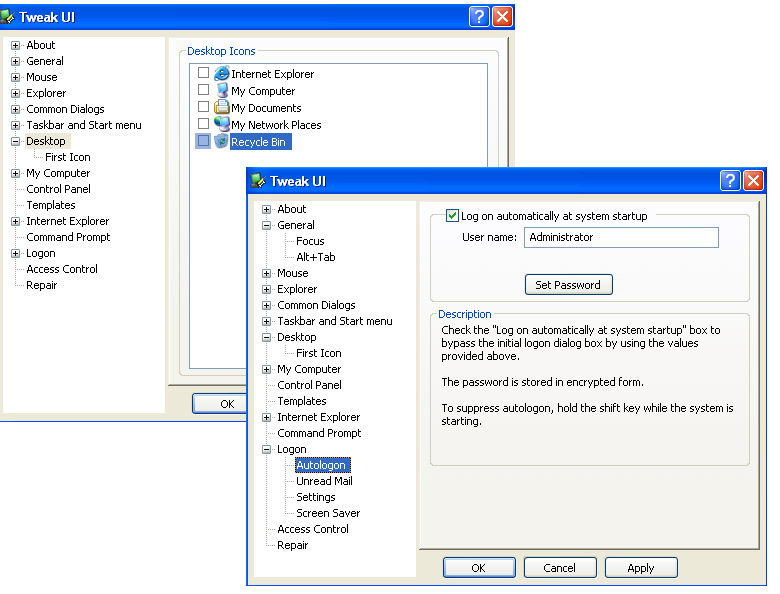780x594 pixels.
Task: Collapse the Desktop node in back window tree
Action: 15,141
